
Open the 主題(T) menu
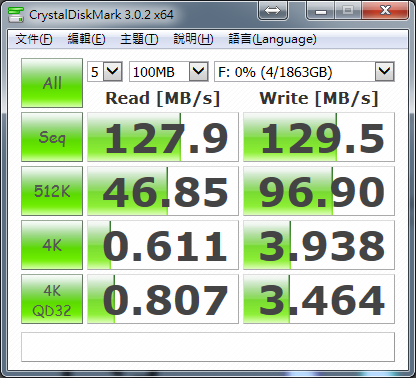point(139,39)
